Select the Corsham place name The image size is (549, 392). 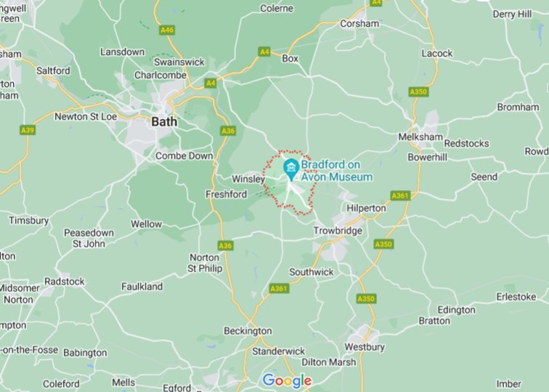click(x=359, y=24)
